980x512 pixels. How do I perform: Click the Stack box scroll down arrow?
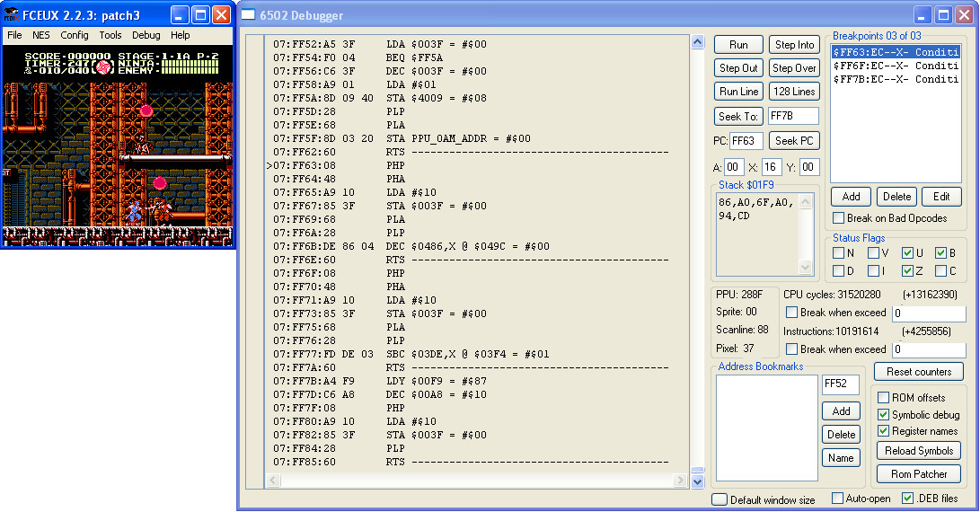tap(805, 267)
